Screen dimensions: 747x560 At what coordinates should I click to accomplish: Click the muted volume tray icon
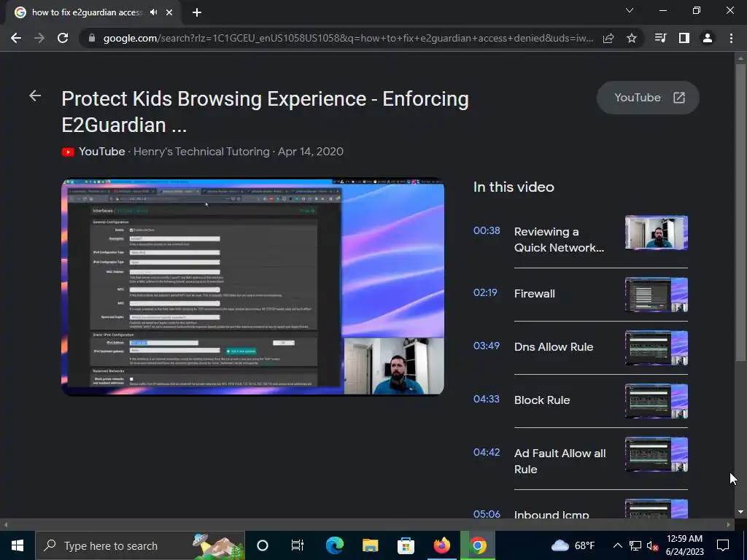(652, 545)
